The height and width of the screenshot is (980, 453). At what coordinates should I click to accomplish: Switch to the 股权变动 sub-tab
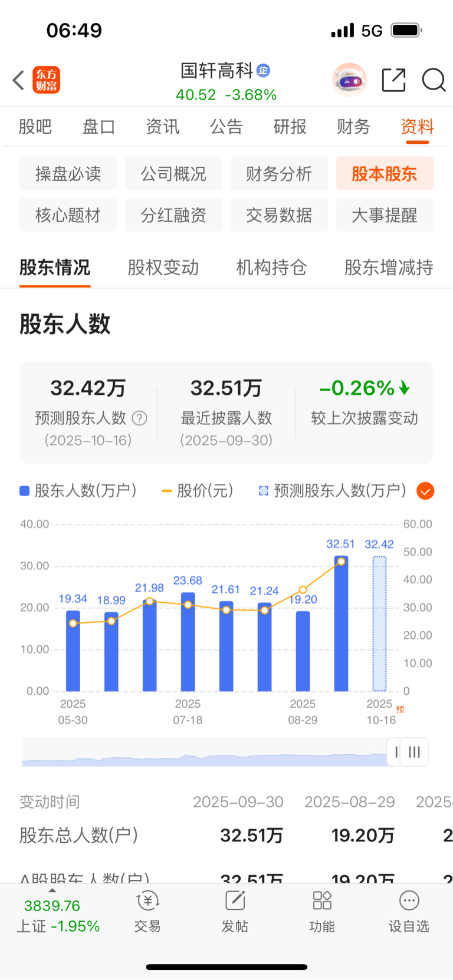pyautogui.click(x=163, y=268)
